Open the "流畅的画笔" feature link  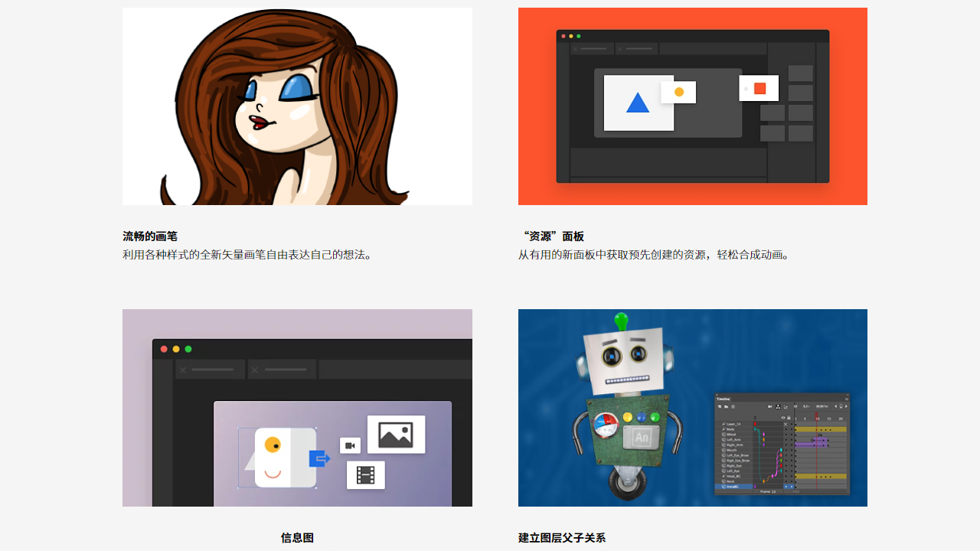(149, 236)
